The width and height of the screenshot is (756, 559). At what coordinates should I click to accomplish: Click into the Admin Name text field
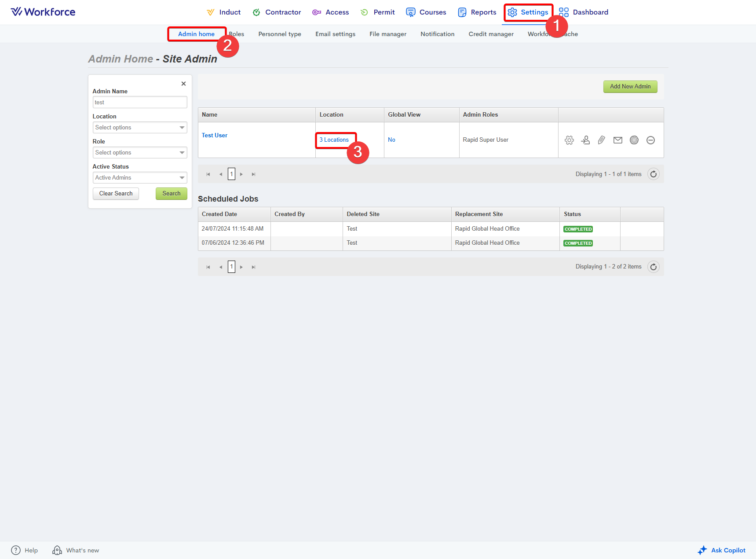pyautogui.click(x=140, y=103)
